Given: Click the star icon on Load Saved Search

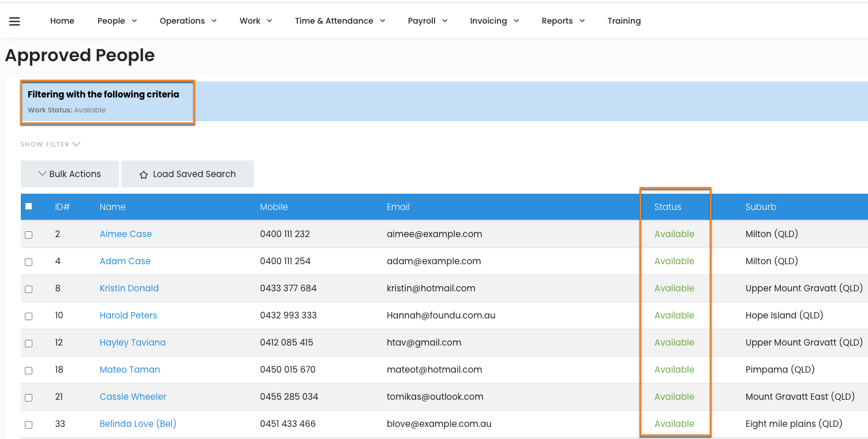Looking at the screenshot, I should (x=144, y=175).
